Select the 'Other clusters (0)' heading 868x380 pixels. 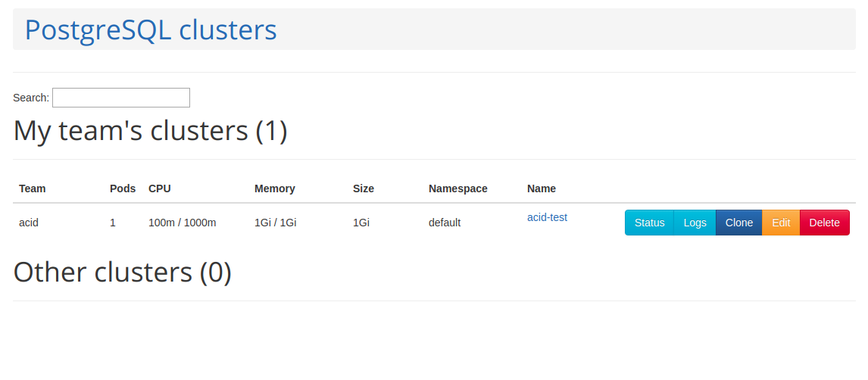[123, 273]
